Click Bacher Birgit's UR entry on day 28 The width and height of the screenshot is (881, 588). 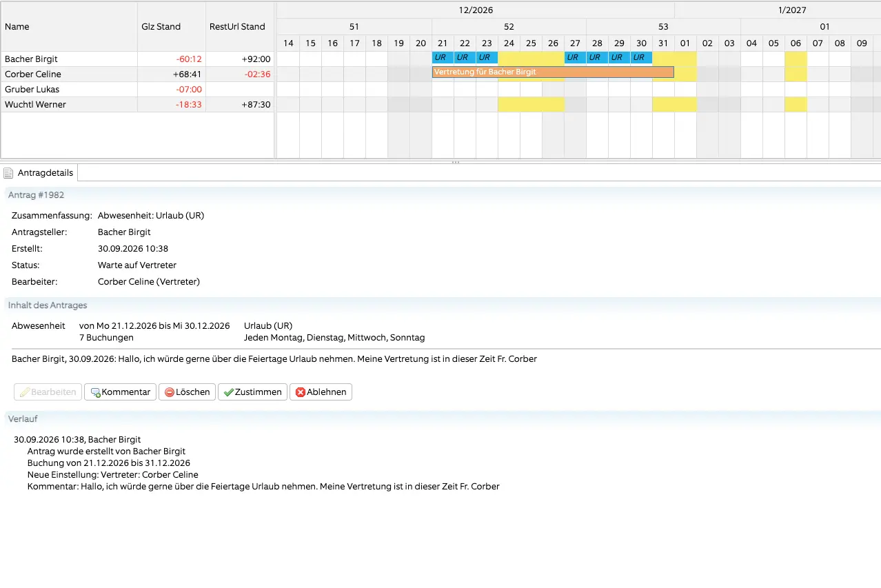[597, 57]
